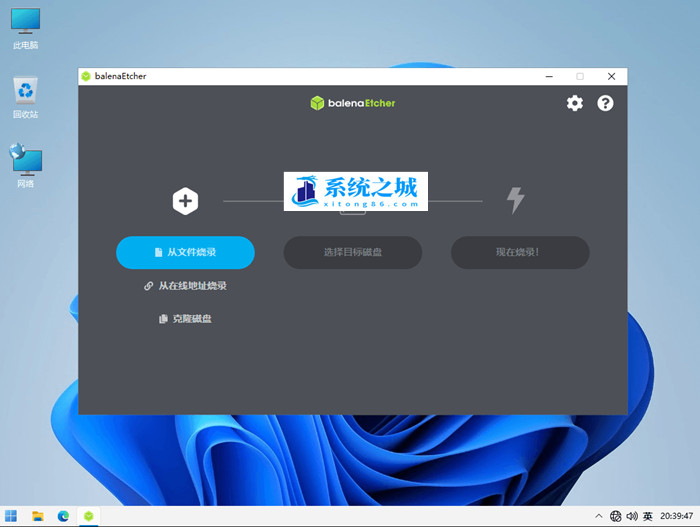This screenshot has width=700, height=527.
Task: Click 从文件烧录 (flash from file) button
Action: pos(185,252)
